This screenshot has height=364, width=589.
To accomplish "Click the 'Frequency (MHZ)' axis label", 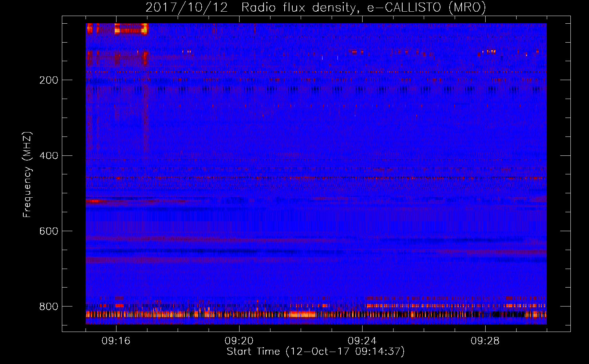I will [x=27, y=174].
